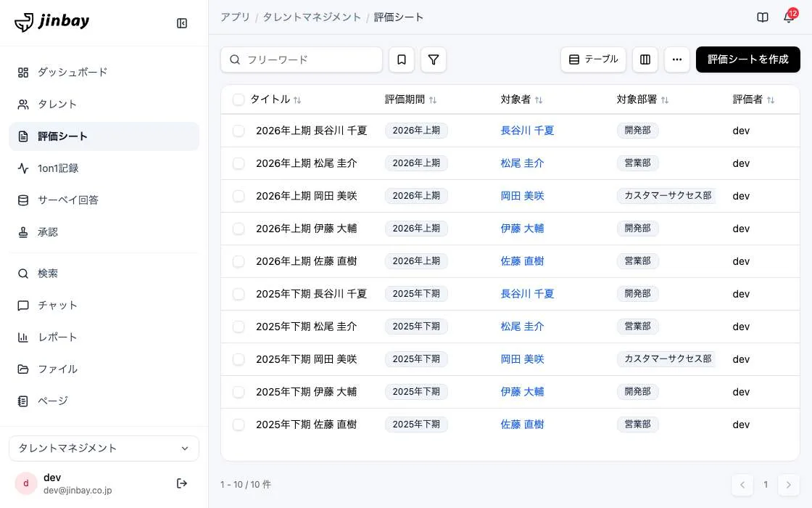Go to the next page arrow
This screenshot has width=812, height=508.
[x=789, y=485]
